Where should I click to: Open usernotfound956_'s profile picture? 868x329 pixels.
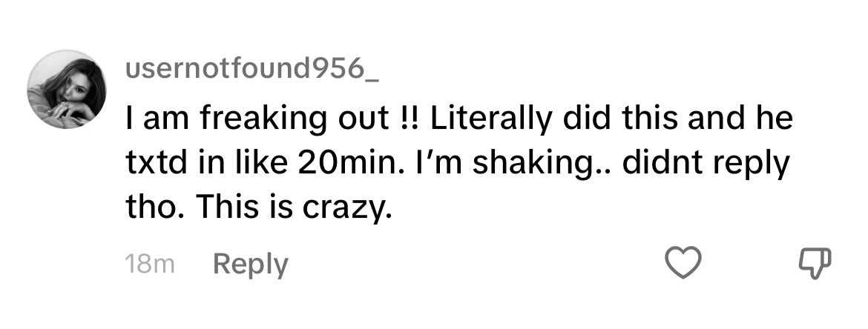pos(67,89)
